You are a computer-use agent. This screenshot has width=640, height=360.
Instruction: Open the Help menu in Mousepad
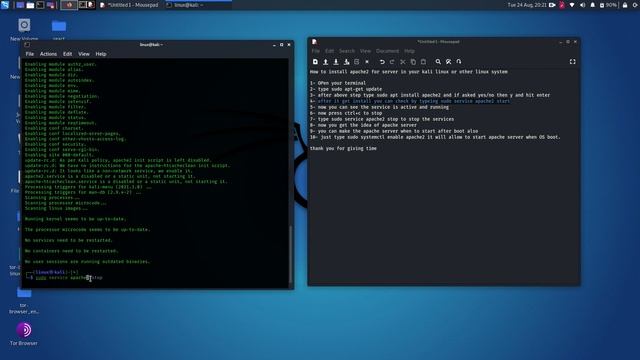pos(409,51)
